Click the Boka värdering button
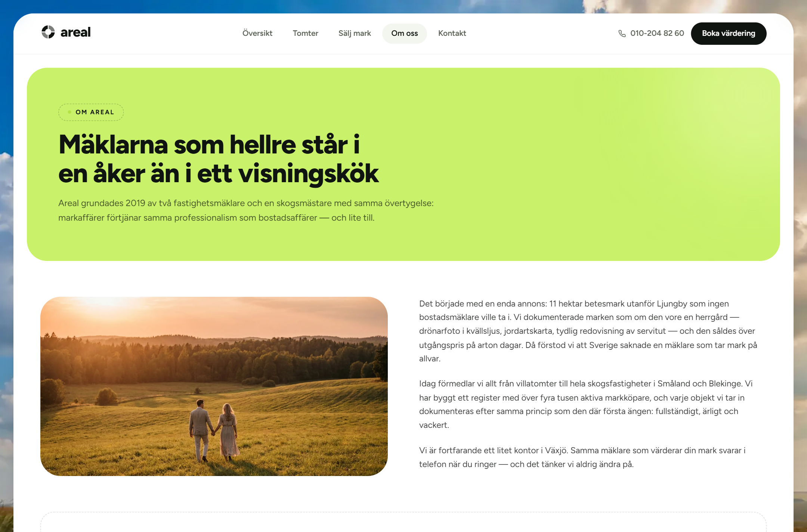This screenshot has width=807, height=532. [x=729, y=34]
